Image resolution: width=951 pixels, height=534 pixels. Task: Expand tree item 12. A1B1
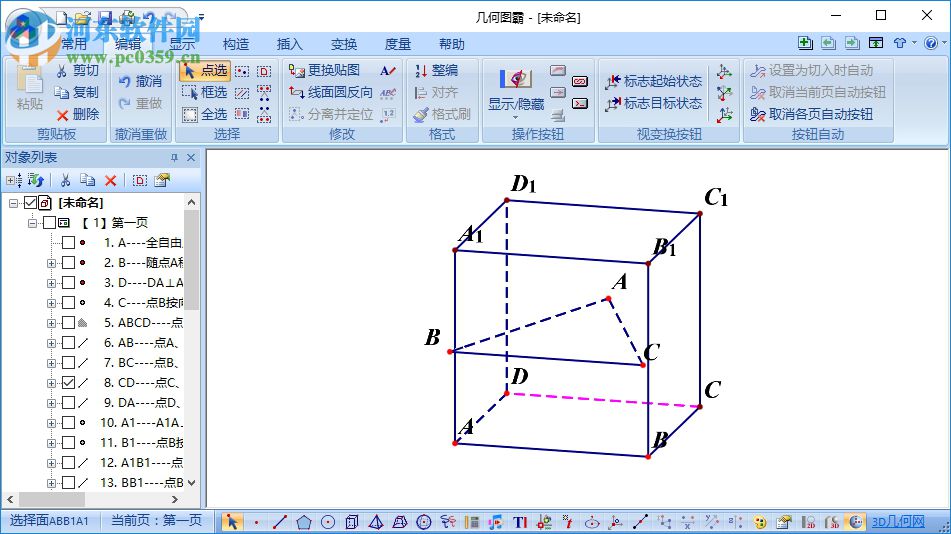point(52,464)
